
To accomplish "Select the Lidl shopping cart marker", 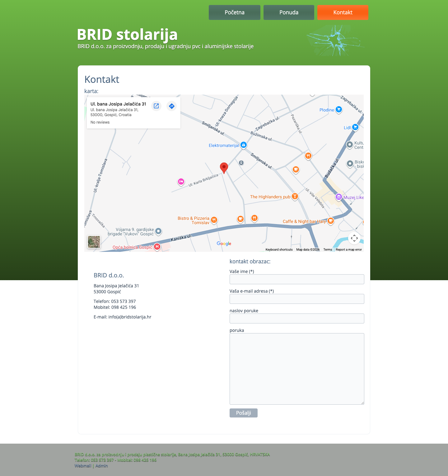I will (355, 127).
